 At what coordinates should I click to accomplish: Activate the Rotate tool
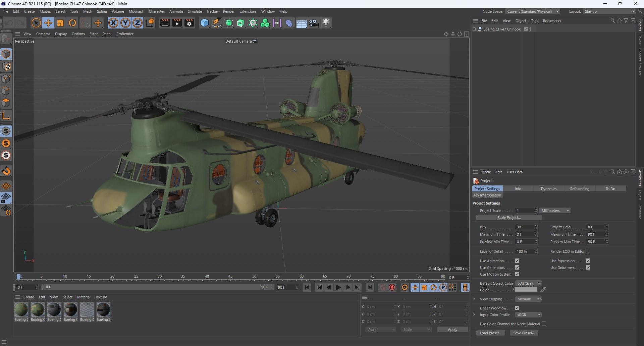point(72,23)
